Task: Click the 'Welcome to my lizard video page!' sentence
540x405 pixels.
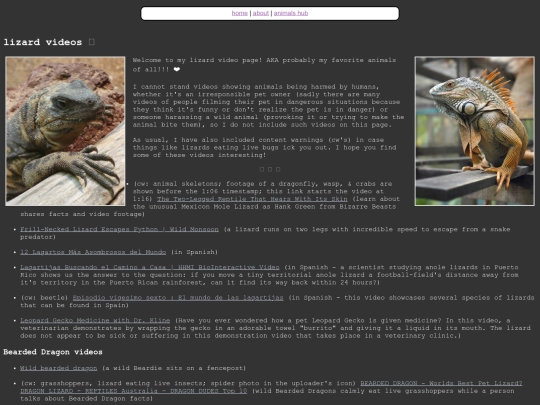Action: [x=198, y=60]
